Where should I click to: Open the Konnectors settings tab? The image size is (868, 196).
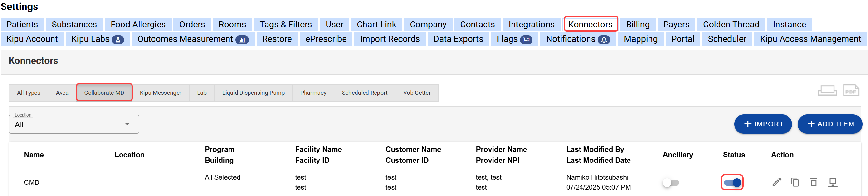[x=590, y=24]
